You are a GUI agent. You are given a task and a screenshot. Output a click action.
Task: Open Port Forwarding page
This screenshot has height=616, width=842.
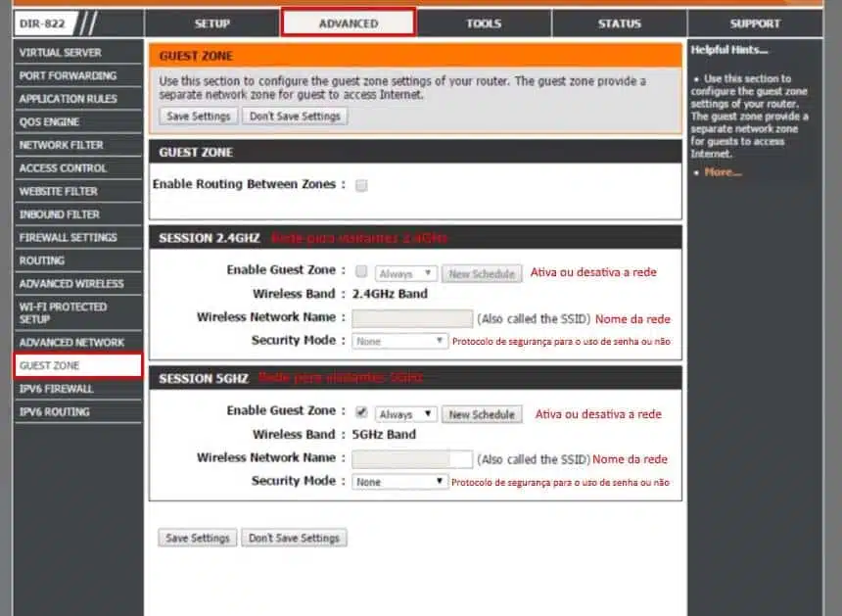tap(78, 75)
